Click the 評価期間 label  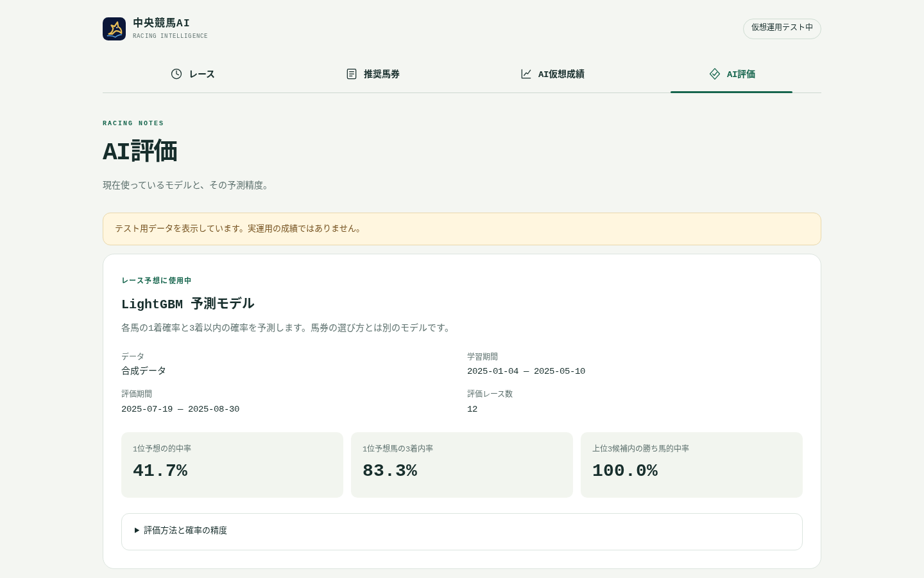point(137,394)
